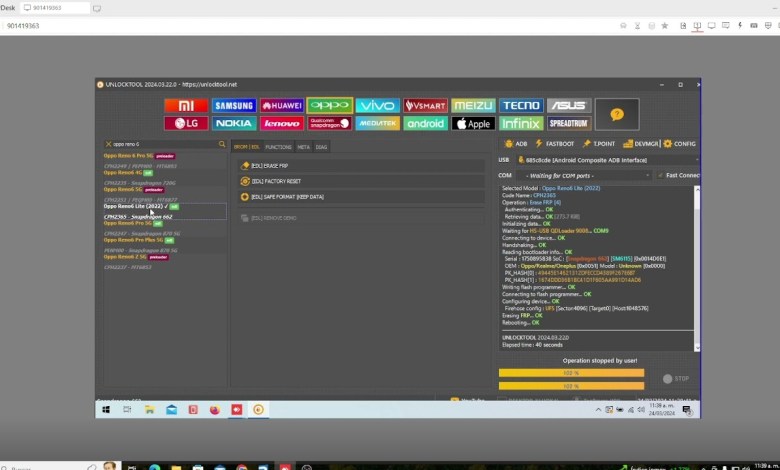This screenshot has height=470, width=780.
Task: Open the help question mark icon
Action: point(616,115)
